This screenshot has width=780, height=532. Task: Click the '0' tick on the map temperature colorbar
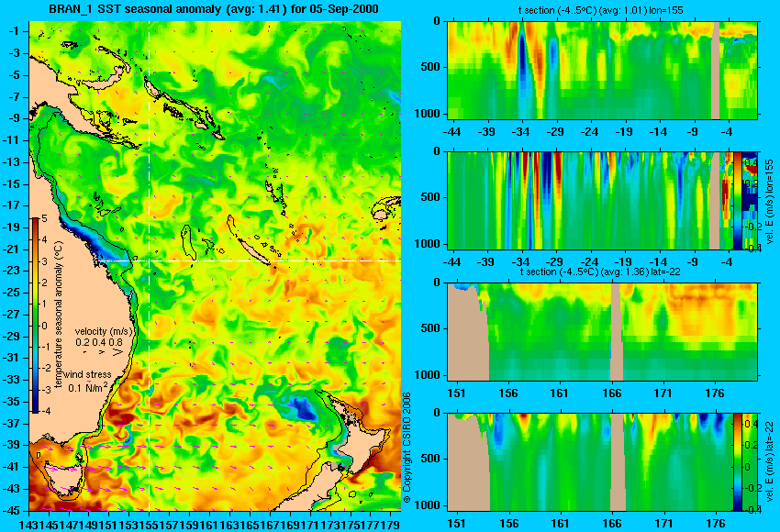(44, 326)
